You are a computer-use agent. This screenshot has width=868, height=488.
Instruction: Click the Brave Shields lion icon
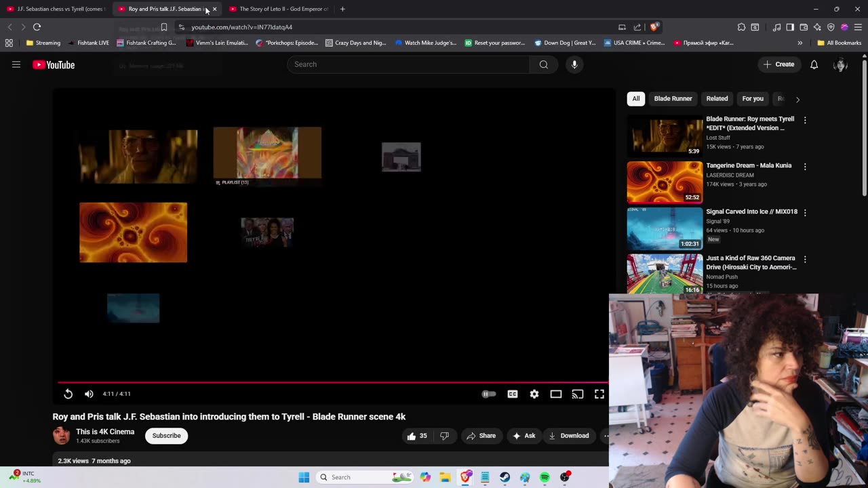pos(654,27)
